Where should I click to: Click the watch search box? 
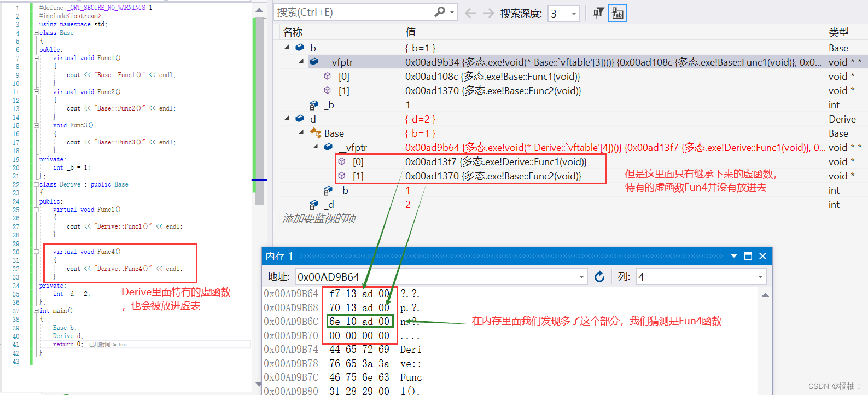354,12
